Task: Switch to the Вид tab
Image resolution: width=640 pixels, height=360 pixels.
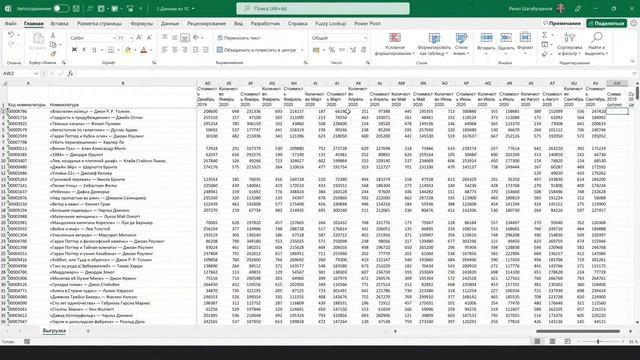Action: pyautogui.click(x=238, y=24)
